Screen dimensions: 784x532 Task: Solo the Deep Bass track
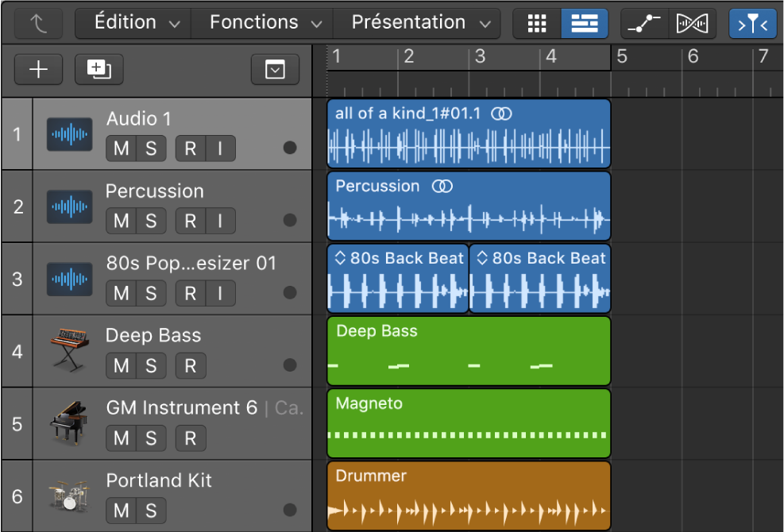tap(151, 366)
